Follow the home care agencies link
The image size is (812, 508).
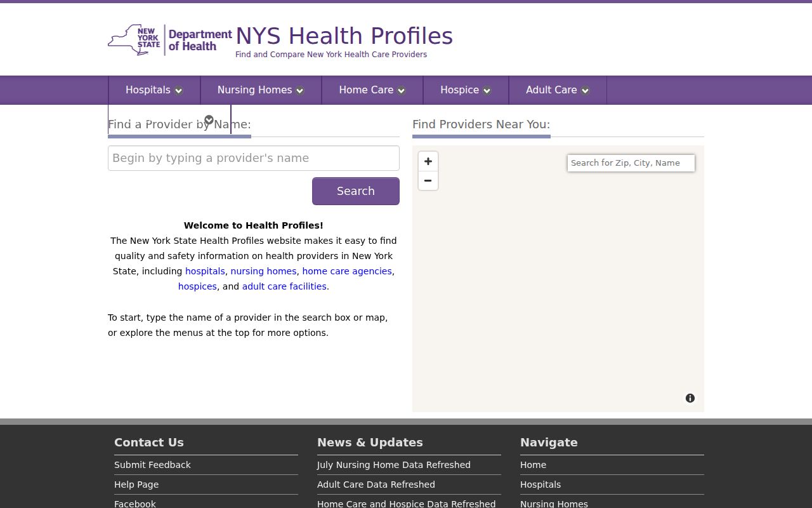pos(347,271)
